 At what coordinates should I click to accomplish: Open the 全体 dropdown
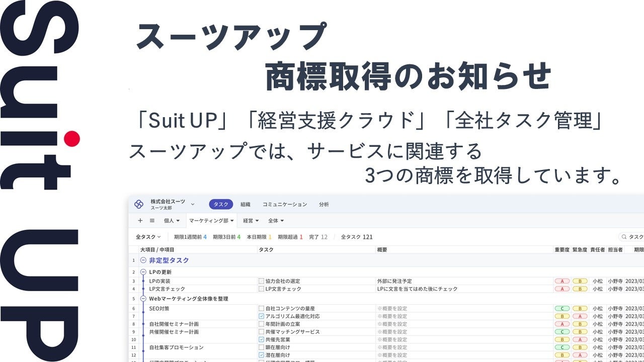(276, 221)
